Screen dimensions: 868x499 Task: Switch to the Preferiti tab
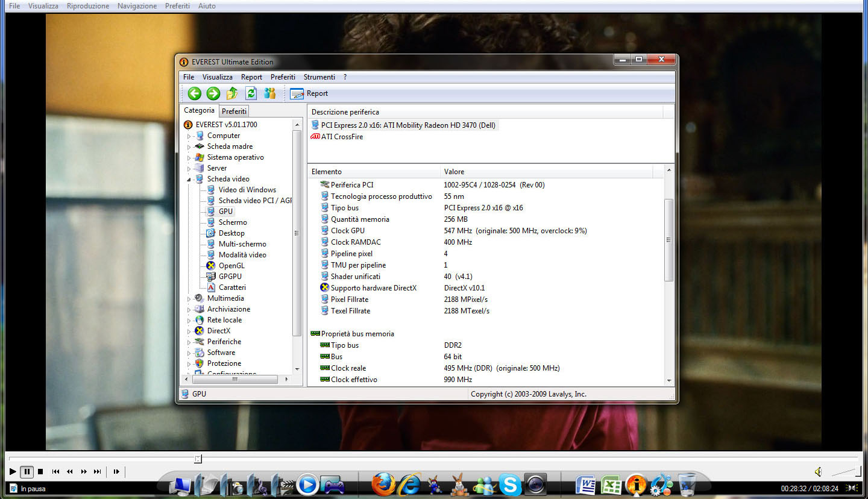click(234, 111)
